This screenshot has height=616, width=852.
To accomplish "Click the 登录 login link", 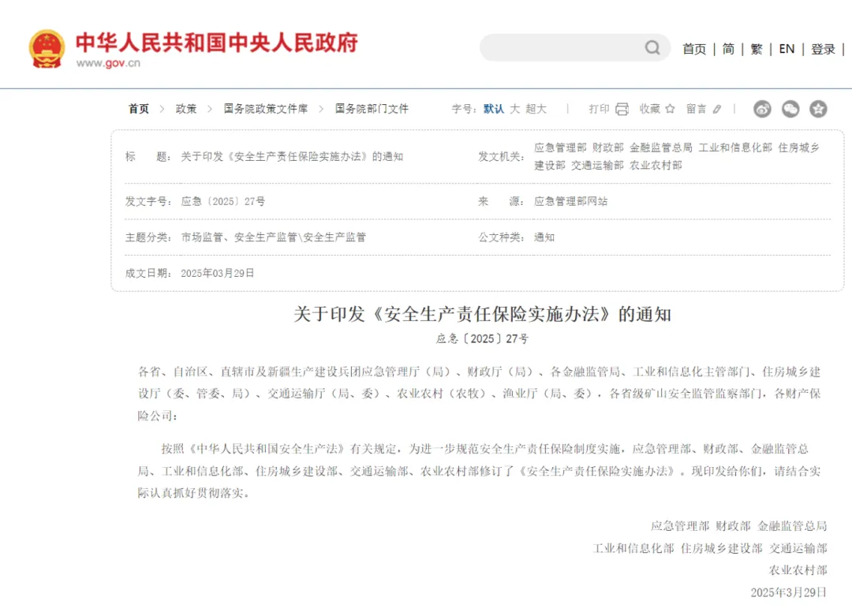I will (x=823, y=49).
